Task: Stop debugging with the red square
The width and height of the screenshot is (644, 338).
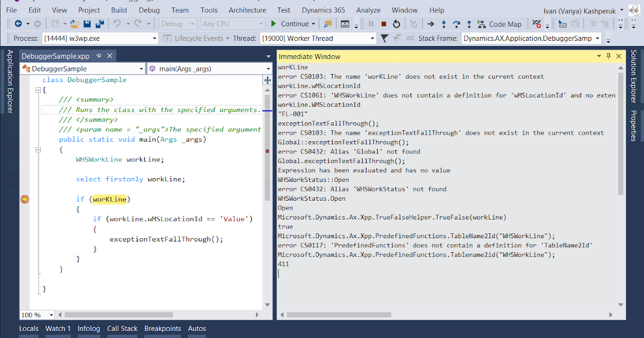Action: [x=384, y=24]
